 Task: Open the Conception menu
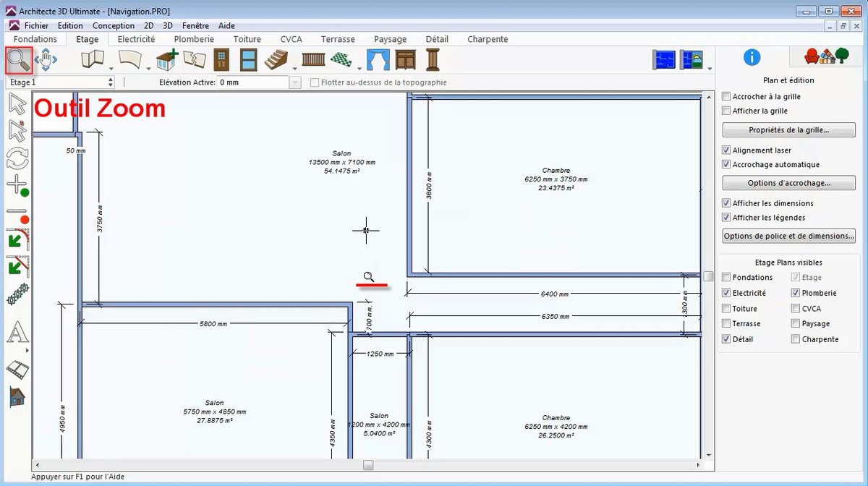click(x=114, y=25)
